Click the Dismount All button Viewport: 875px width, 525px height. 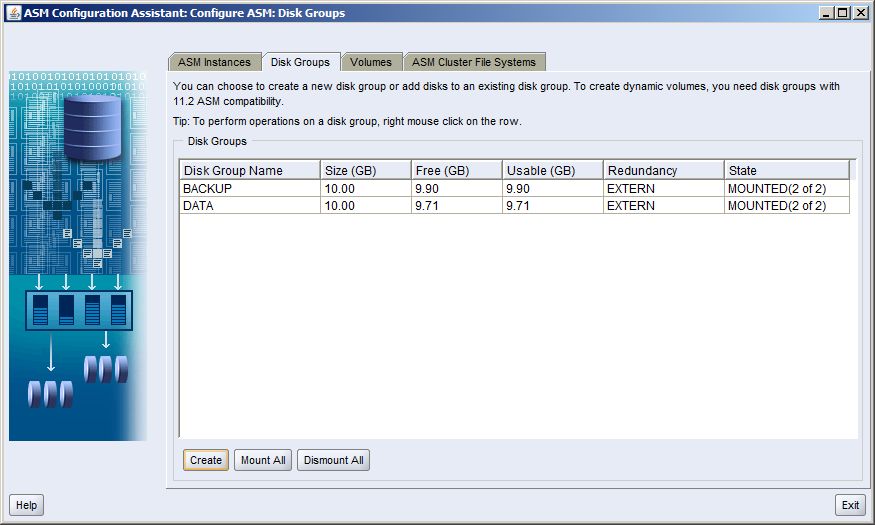pyautogui.click(x=334, y=460)
